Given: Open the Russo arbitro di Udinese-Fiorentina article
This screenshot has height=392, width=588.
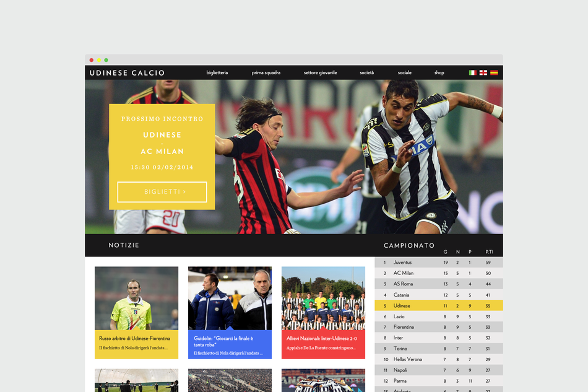Looking at the screenshot, I should click(x=137, y=344).
